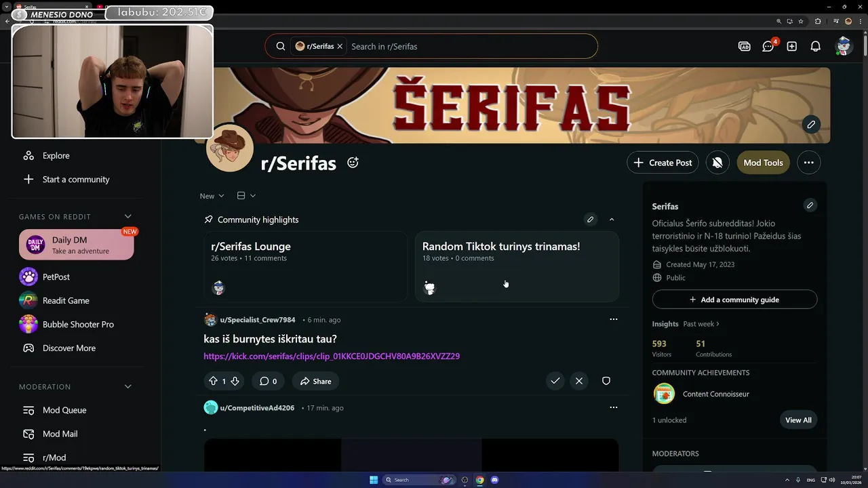868x488 pixels.
Task: Open the r/Serifas Lounge highlight
Action: 305,266
